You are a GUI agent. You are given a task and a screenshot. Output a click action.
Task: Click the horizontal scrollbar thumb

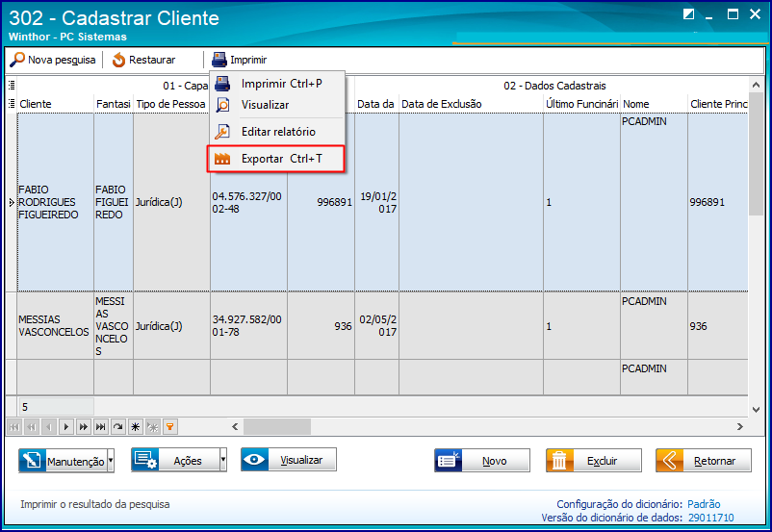point(276,427)
